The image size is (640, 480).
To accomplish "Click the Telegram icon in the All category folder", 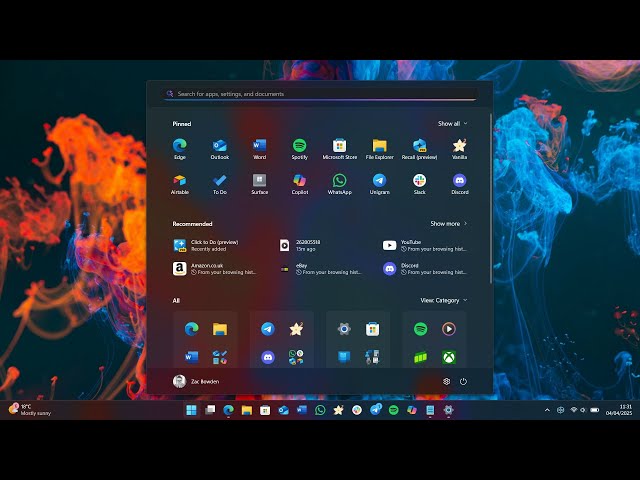I will click(x=268, y=329).
